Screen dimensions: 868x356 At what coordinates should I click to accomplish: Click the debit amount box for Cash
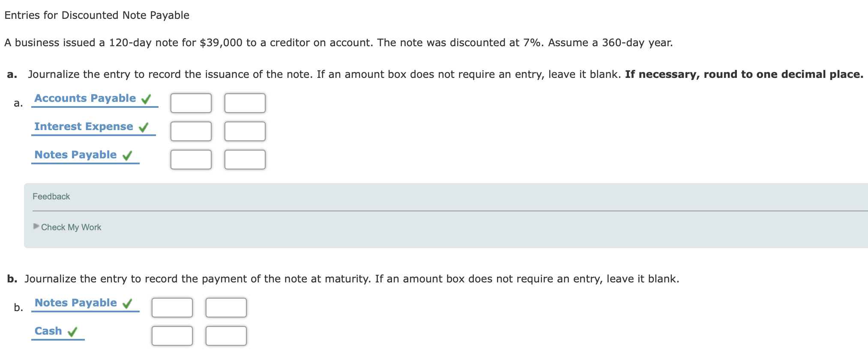[x=172, y=336]
